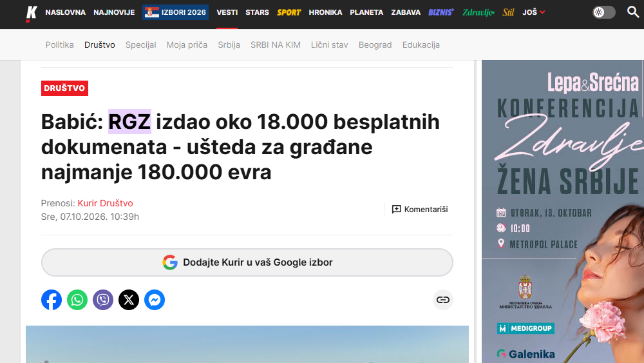Open Lepa&Srećna conference ad banner
The image size is (644, 363).
pos(563,211)
